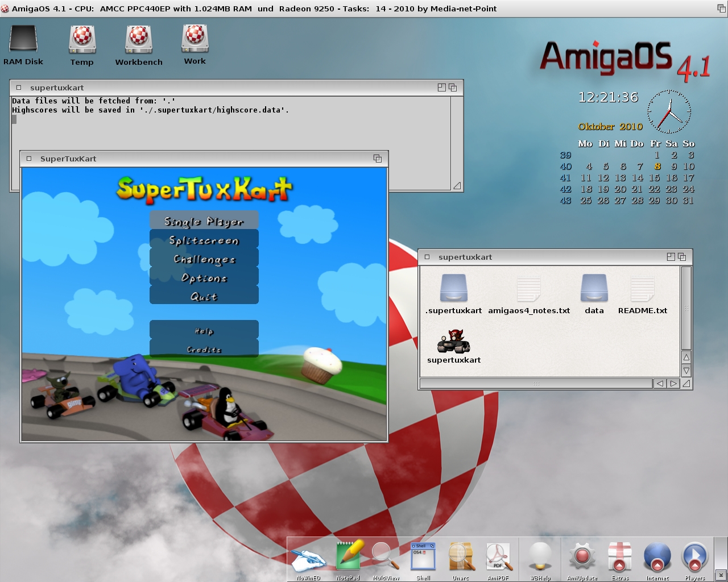Open the Workbench drive icon
This screenshot has width=728, height=582.
(139, 45)
